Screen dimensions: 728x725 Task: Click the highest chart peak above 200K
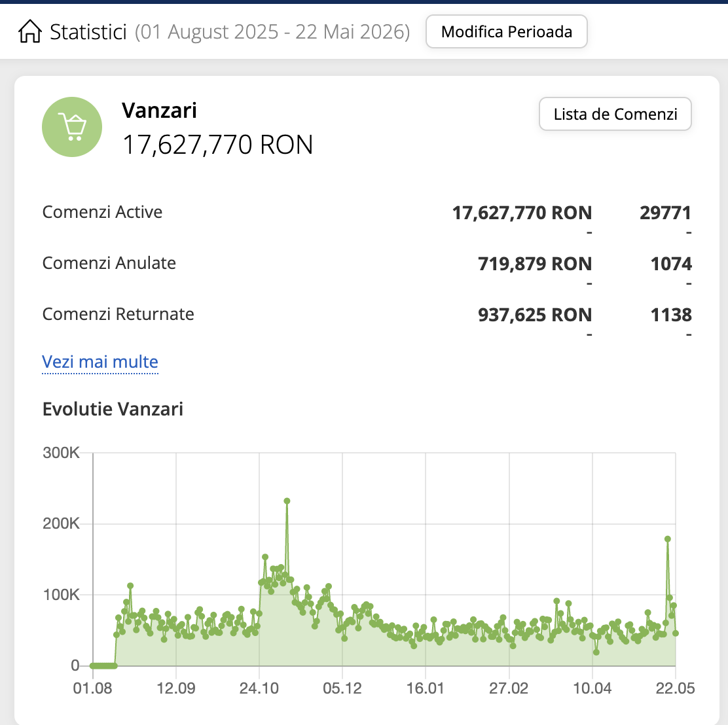(x=287, y=501)
